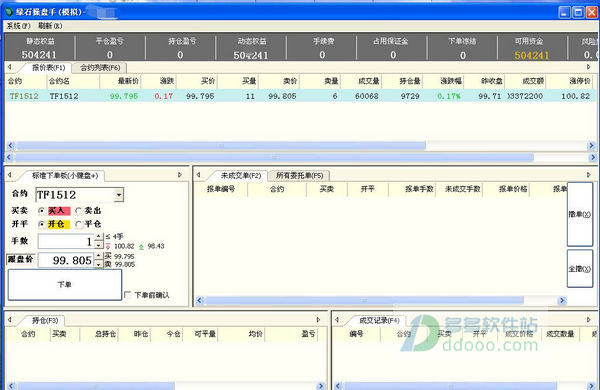This screenshot has height=390, width=600.
Task: Click the 卖价 cell 99.805 in TF1512 row
Action: coord(282,96)
